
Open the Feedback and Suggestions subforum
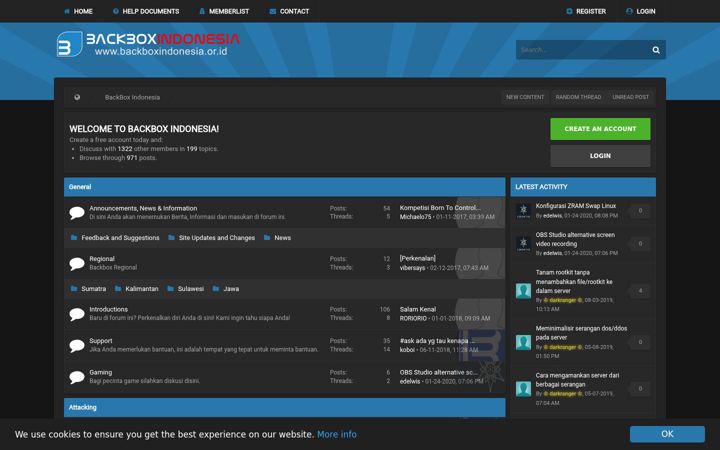120,238
